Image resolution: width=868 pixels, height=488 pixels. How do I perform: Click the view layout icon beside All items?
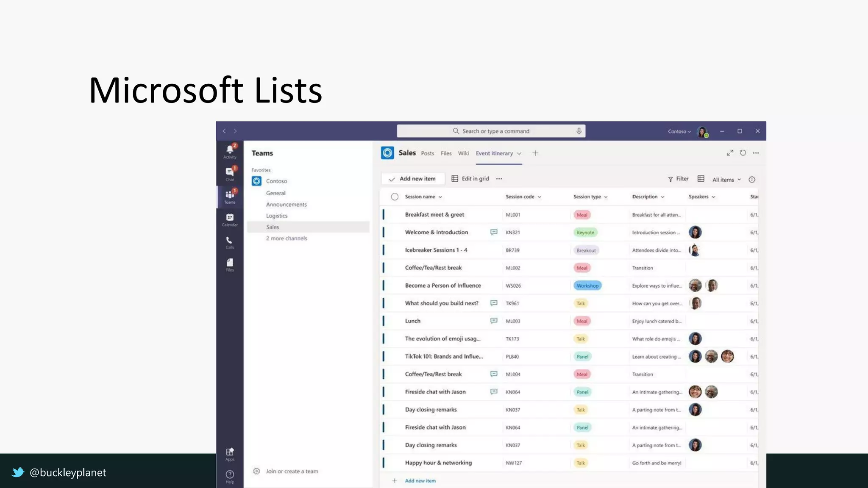point(701,179)
